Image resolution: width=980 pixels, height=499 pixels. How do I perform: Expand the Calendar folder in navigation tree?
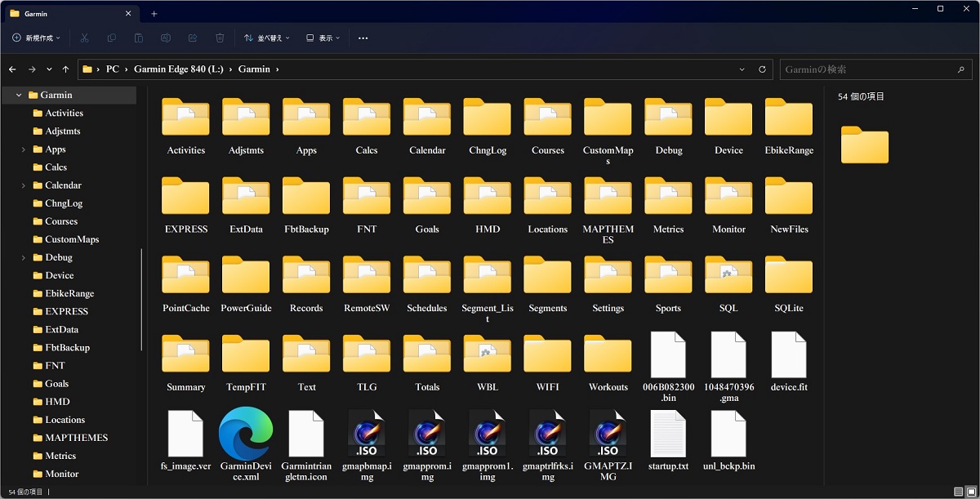tap(24, 185)
